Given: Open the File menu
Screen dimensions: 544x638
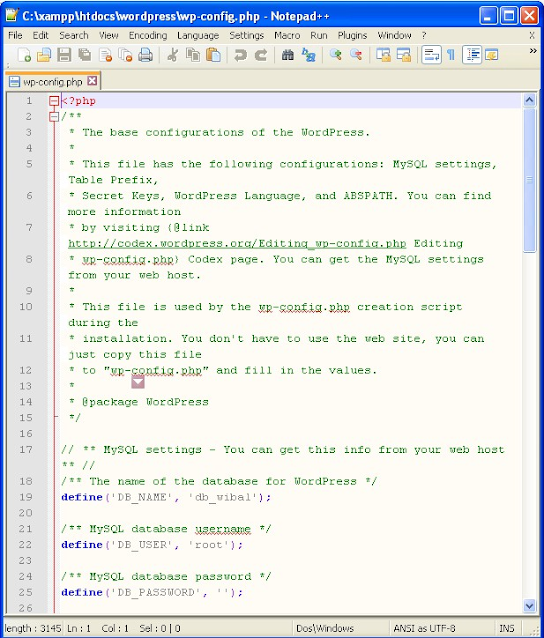Looking at the screenshot, I should (x=15, y=35).
